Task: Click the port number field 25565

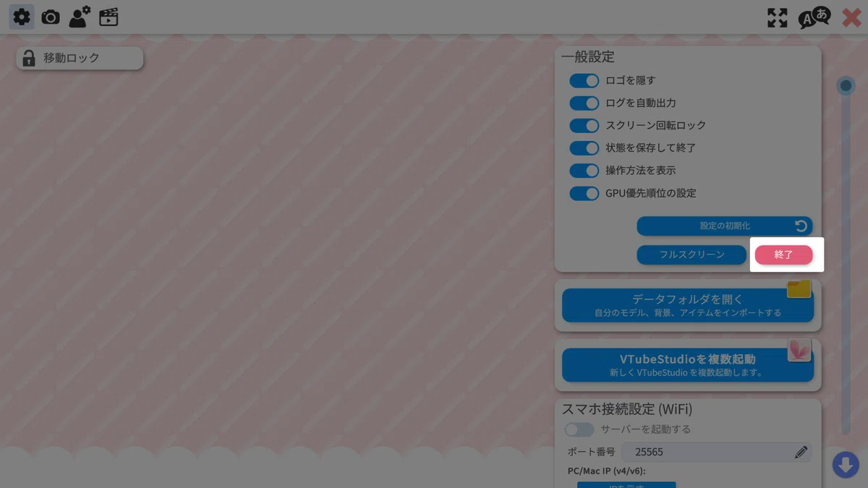Action: point(716,452)
